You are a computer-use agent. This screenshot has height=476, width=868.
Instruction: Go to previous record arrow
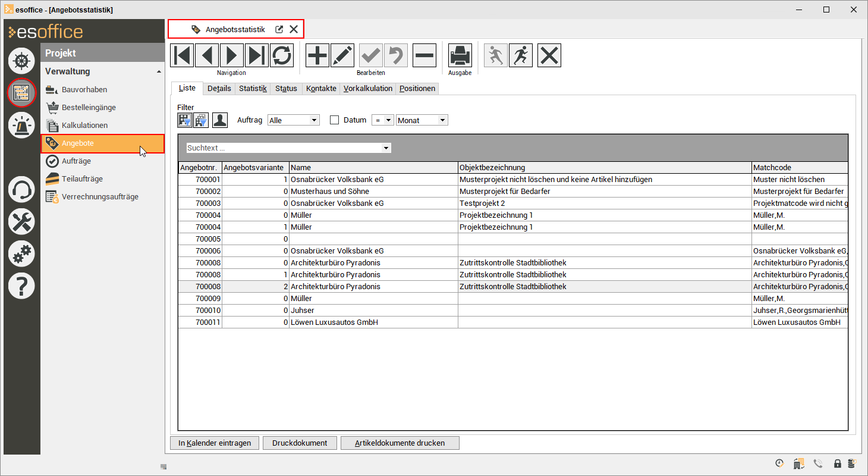(207, 55)
